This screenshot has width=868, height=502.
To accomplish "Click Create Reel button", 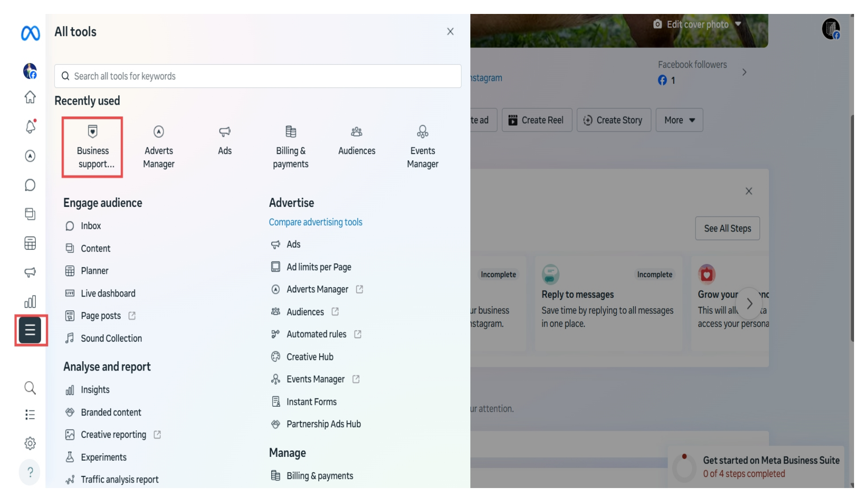I will tap(537, 120).
